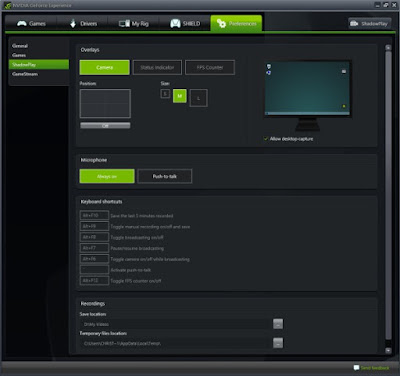Open General preferences in sidebar
Viewport: 400px width, 376px height.
point(20,46)
